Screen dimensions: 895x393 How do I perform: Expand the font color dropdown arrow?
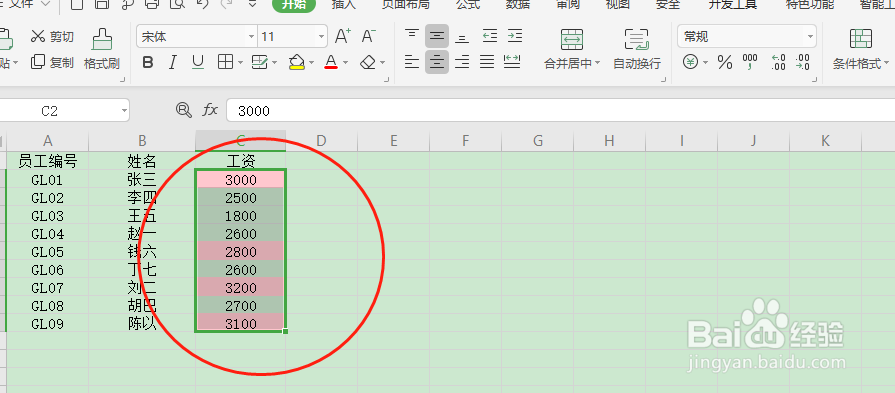345,63
